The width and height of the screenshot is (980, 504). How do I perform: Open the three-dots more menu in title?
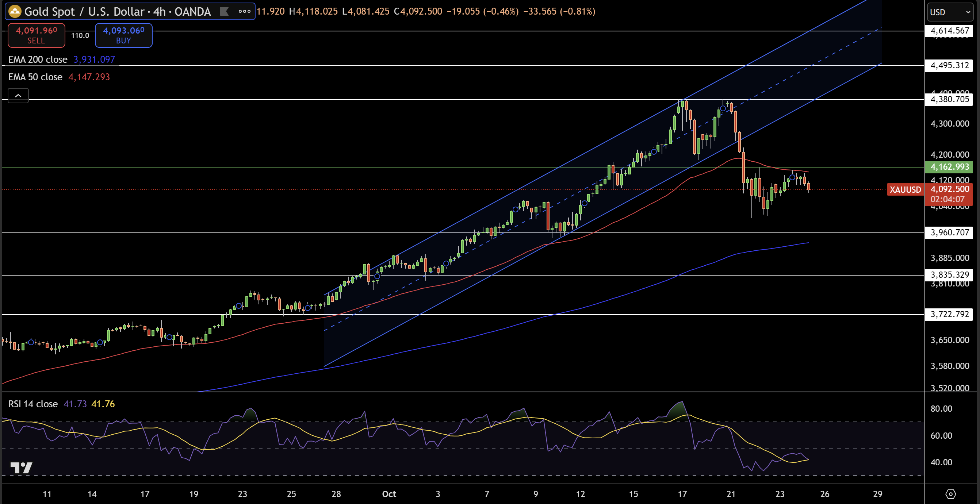click(244, 11)
